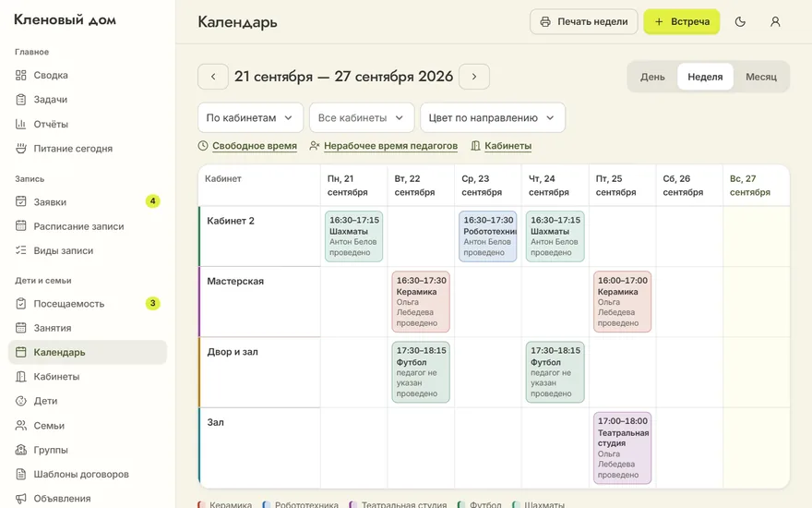Open Friday 16:00–17:00 Керамика event
812x508 pixels.
(623, 301)
